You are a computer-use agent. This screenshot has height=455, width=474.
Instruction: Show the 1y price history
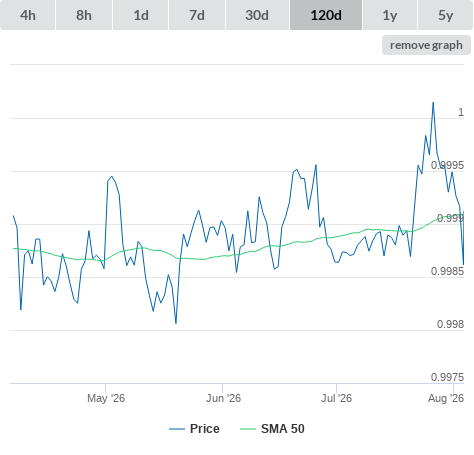click(390, 15)
